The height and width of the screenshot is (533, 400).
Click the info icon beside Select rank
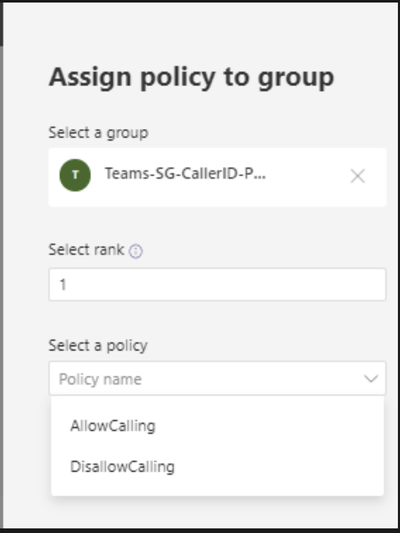136,251
